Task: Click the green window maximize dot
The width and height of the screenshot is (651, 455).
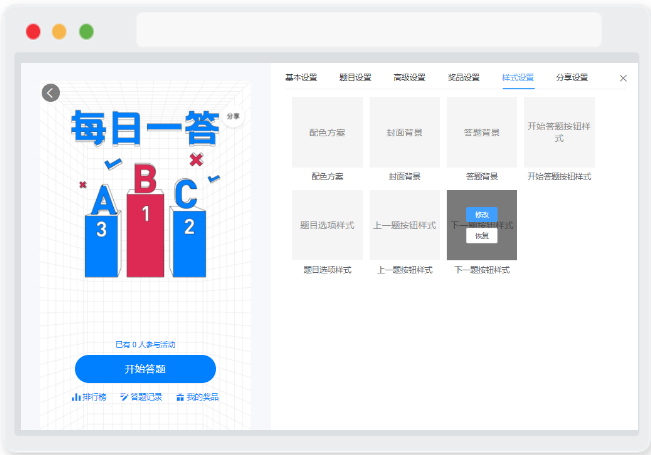Action: tap(86, 32)
